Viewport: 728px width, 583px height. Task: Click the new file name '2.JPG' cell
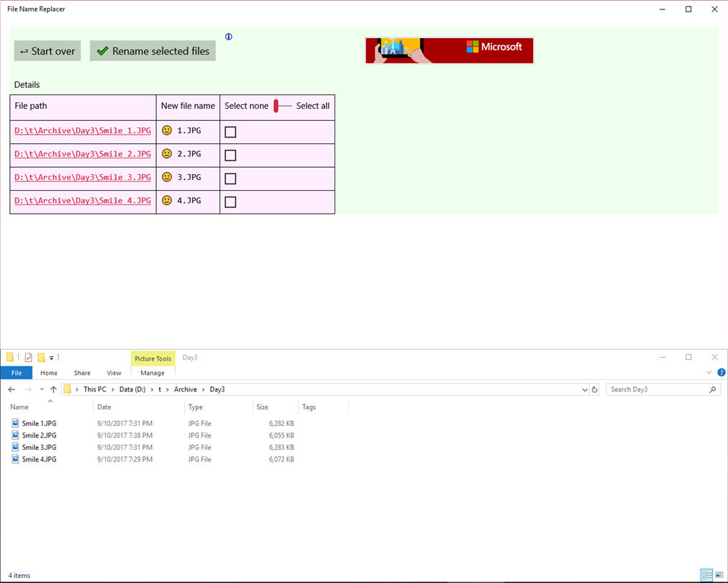click(x=188, y=155)
